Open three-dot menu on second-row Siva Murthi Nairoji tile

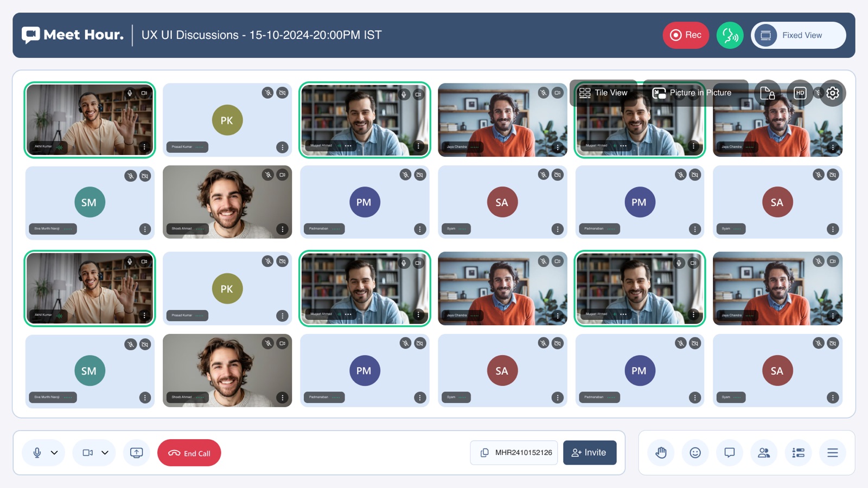145,229
